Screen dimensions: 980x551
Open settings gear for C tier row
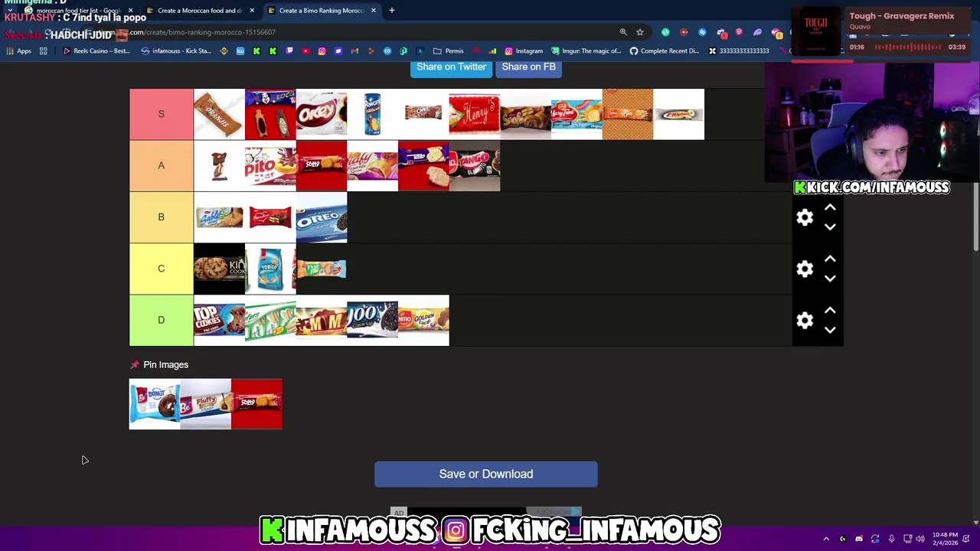point(805,269)
